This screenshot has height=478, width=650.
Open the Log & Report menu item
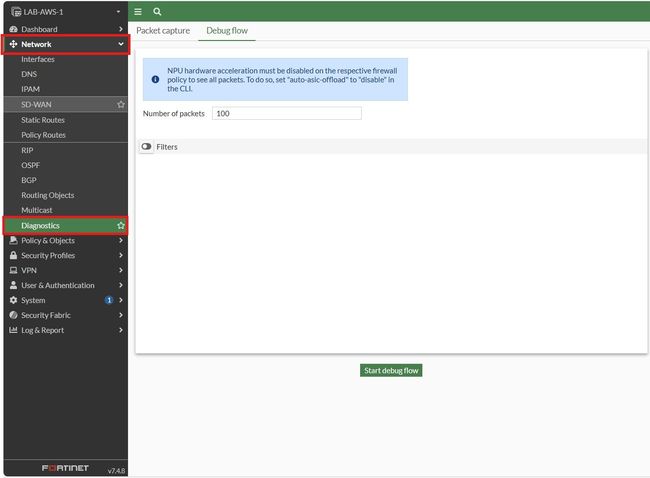[x=65, y=330]
